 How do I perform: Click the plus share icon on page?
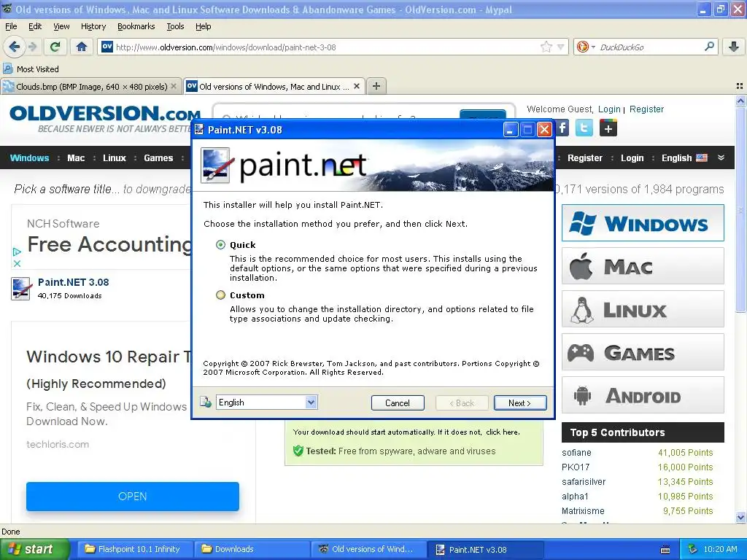608,128
